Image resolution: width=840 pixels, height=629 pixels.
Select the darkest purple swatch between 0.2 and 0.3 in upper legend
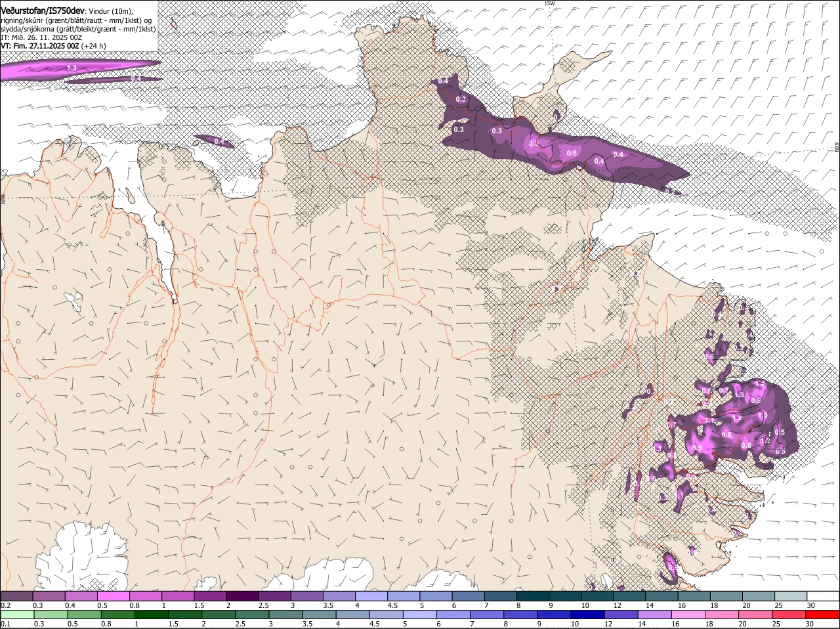coord(16,596)
